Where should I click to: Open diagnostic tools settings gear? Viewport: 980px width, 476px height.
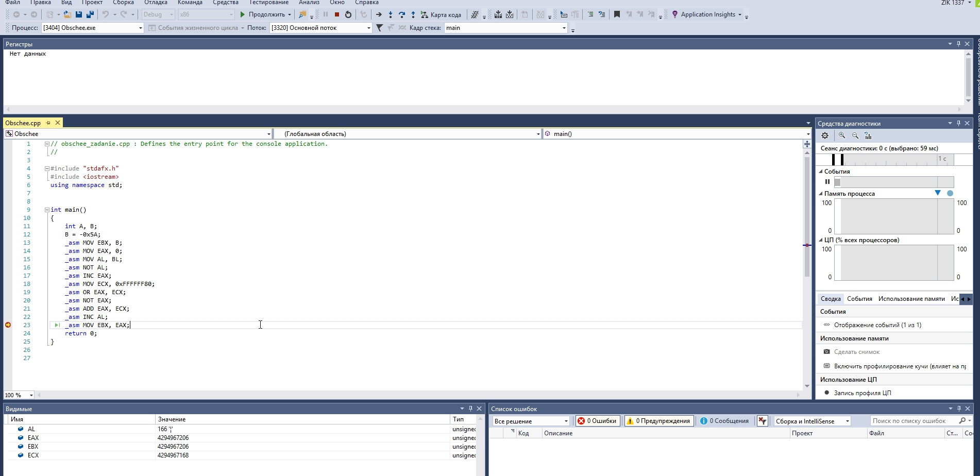[825, 135]
